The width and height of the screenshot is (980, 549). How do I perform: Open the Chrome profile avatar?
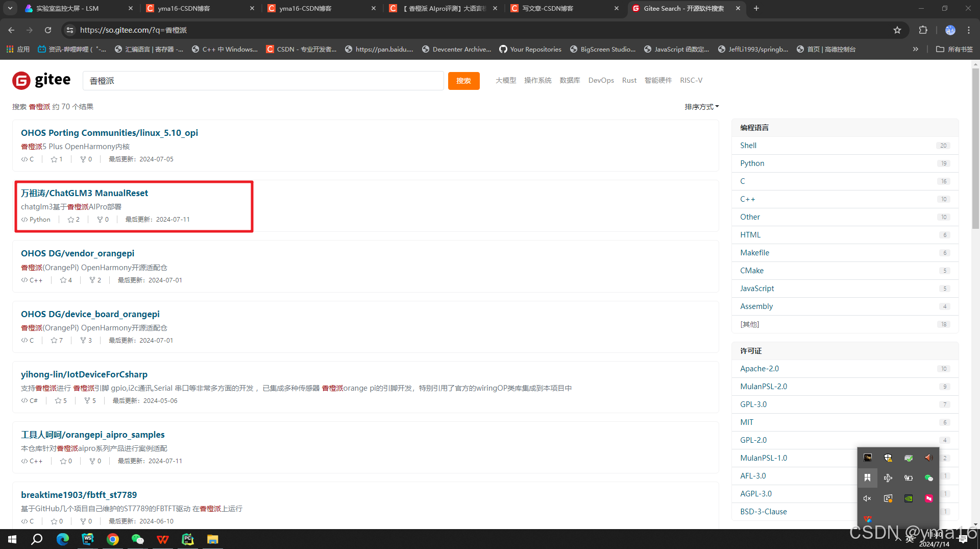(950, 30)
